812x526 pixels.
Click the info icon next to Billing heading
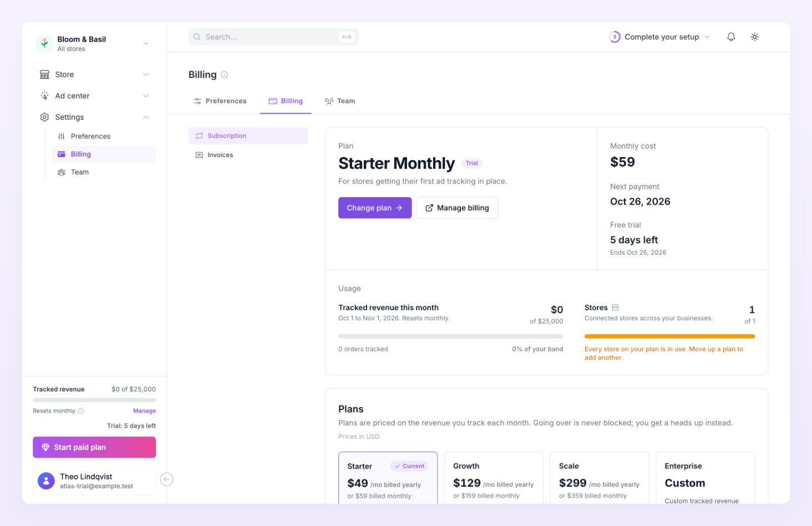tap(224, 74)
